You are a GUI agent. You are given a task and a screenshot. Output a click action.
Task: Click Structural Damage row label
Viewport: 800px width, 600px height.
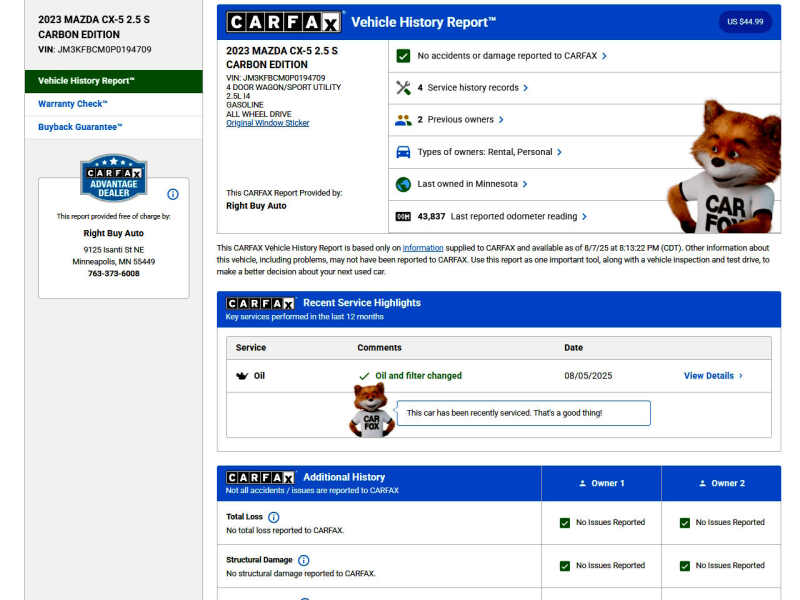(259, 560)
